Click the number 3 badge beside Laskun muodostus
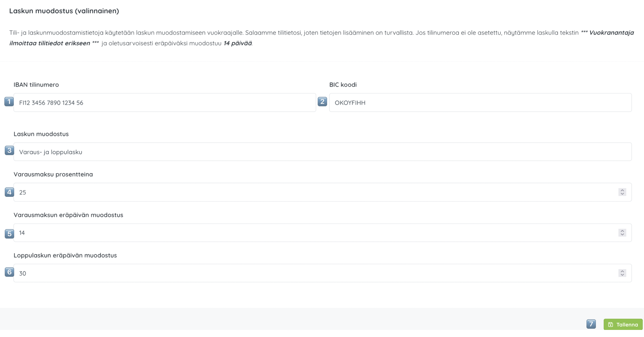 [x=9, y=150]
